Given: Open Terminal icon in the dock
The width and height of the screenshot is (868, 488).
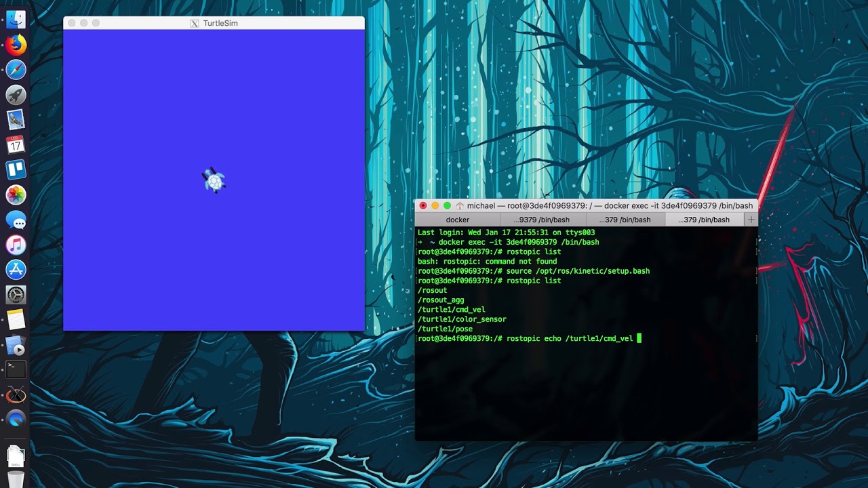Looking at the screenshot, I should pos(16,369).
